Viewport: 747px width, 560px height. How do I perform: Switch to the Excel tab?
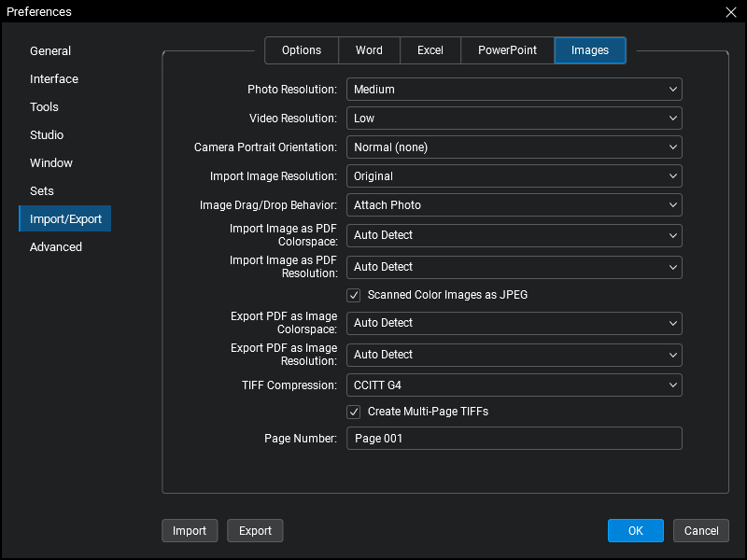point(430,50)
